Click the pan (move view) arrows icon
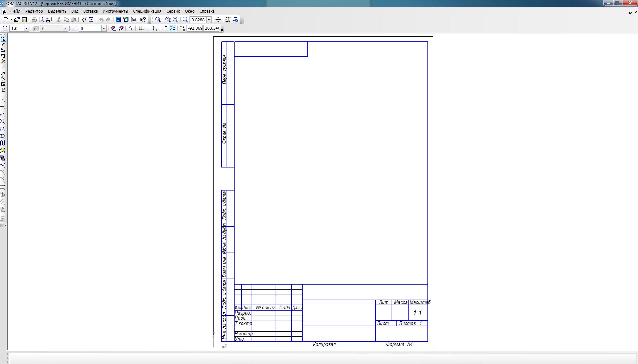Screen dimensions: 638x364 (218, 20)
